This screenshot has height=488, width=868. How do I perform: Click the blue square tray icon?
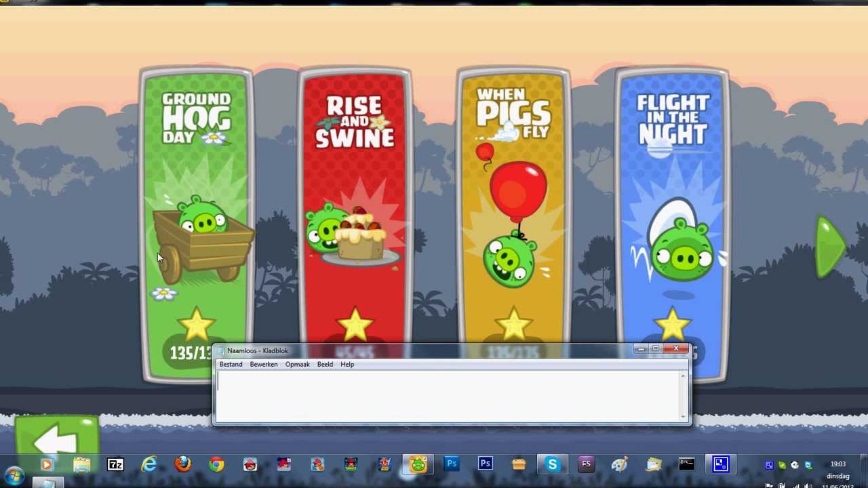click(x=769, y=465)
